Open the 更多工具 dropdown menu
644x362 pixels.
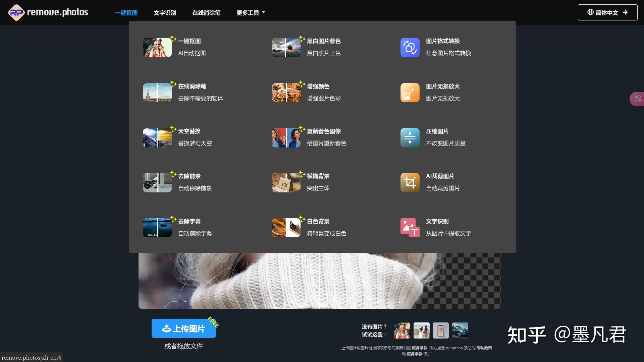point(250,12)
